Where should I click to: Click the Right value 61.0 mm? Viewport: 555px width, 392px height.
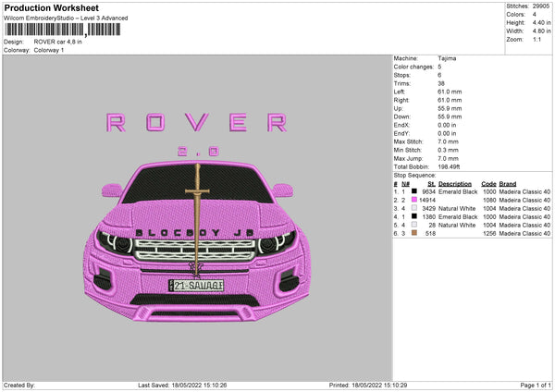click(x=450, y=100)
